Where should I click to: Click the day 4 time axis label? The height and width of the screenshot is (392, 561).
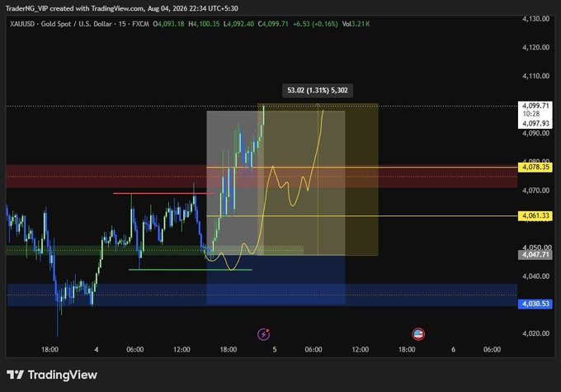[x=97, y=349]
